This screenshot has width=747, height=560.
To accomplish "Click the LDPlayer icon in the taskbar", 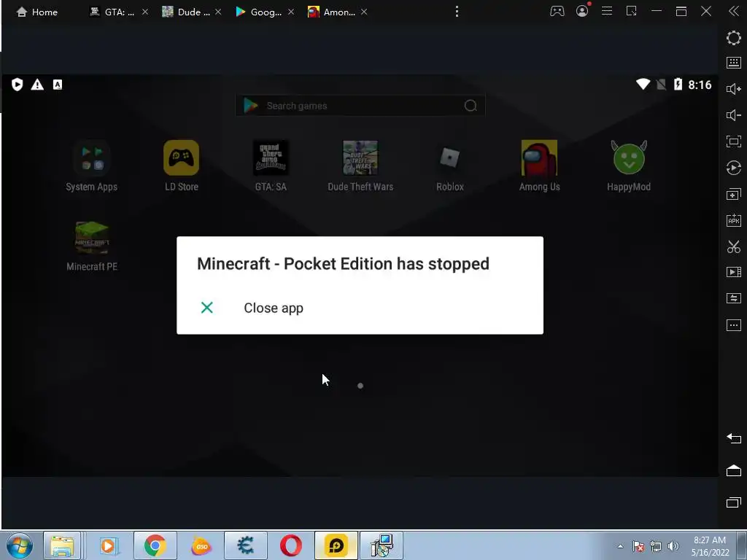I will (x=336, y=545).
